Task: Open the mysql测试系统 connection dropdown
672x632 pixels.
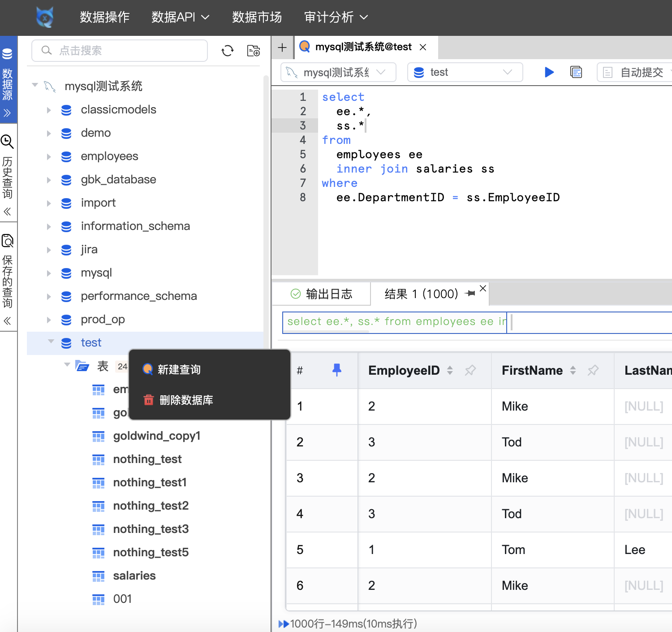Action: pos(338,72)
